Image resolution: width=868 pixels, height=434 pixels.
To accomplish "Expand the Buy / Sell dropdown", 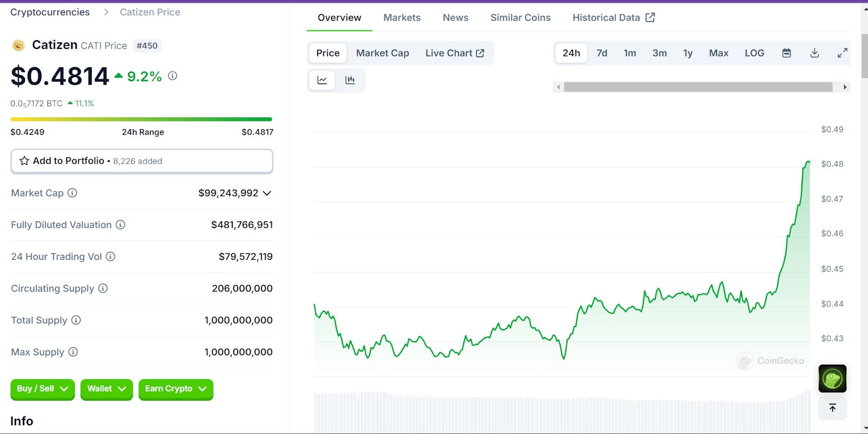I will click(42, 389).
